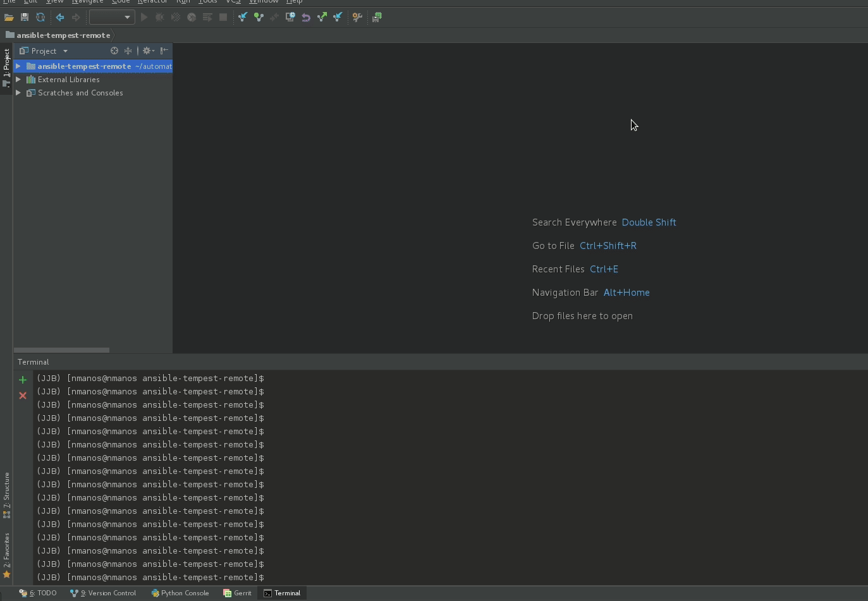Hide the Project panel with the hide icon
Screen dimensions: 868x601
164,51
